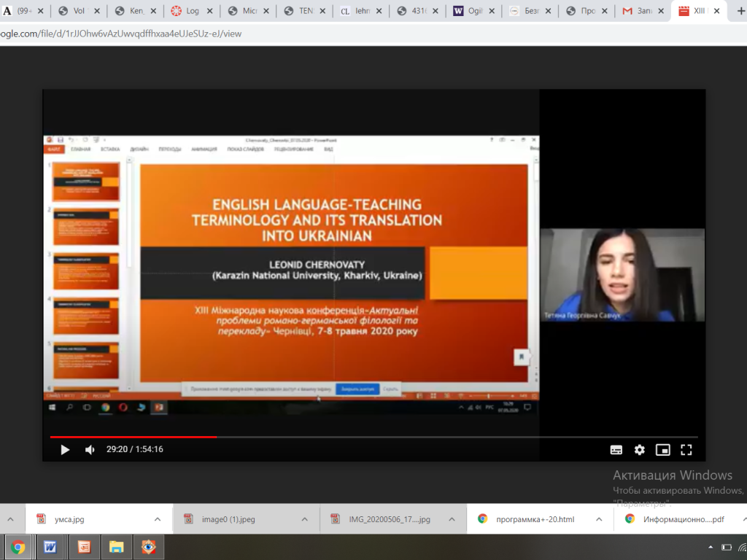Click the address bar URL
The width and height of the screenshot is (747, 560).
121,34
